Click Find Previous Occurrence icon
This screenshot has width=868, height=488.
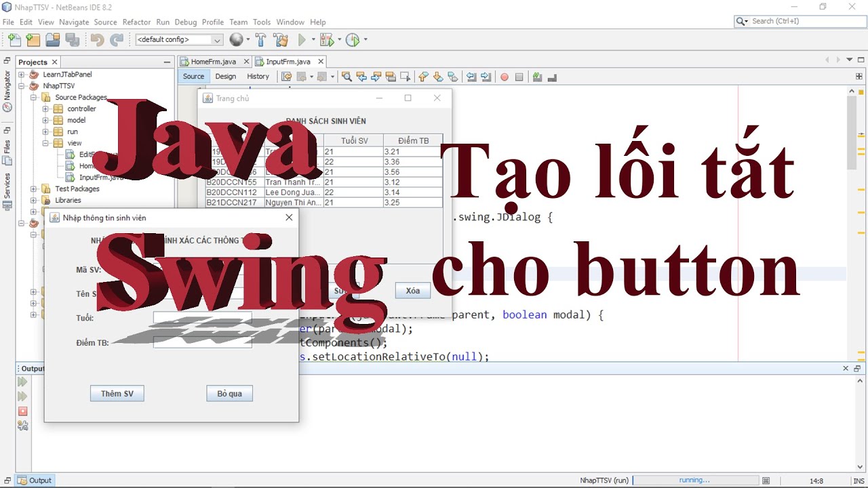pos(361,77)
